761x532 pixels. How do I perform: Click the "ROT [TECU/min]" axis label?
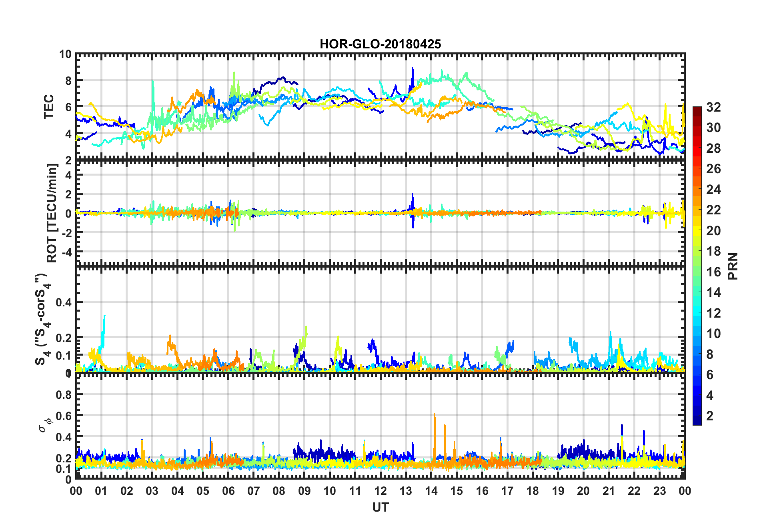click(52, 213)
